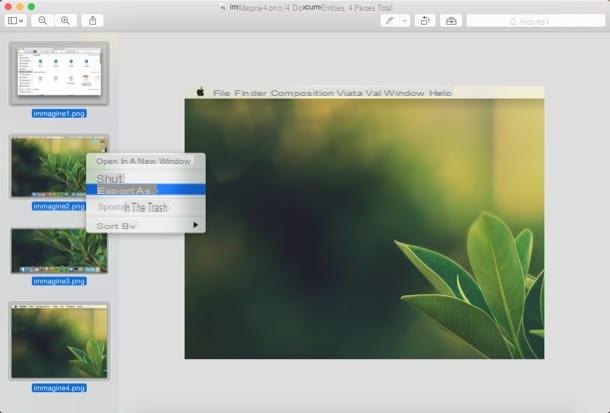Screen dimensions: 610x413
Task: Select the immagine3.png thumbnail
Action: coord(59,250)
